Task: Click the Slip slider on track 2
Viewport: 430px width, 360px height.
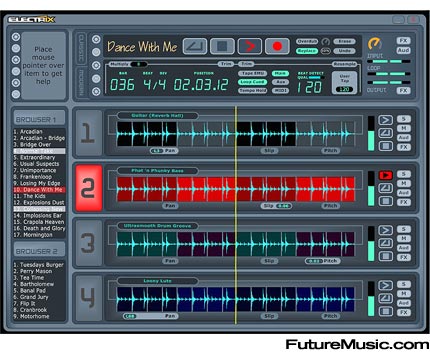Action: coord(276,206)
